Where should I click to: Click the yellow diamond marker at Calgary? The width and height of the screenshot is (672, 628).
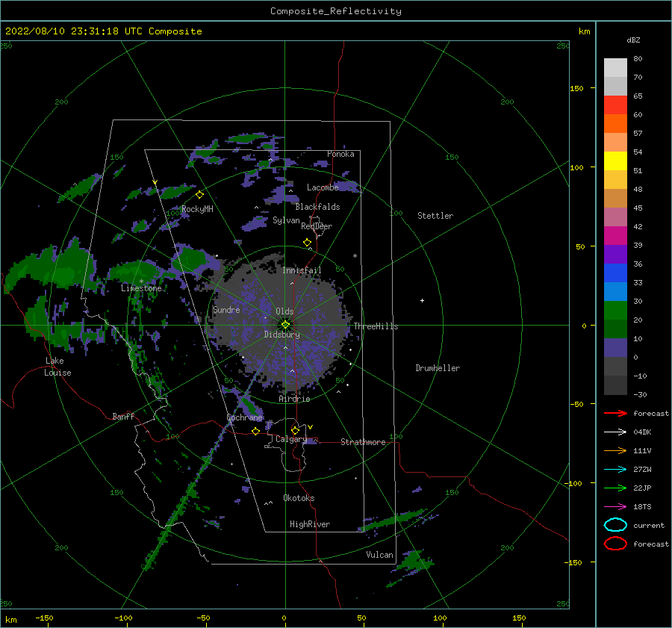[295, 430]
